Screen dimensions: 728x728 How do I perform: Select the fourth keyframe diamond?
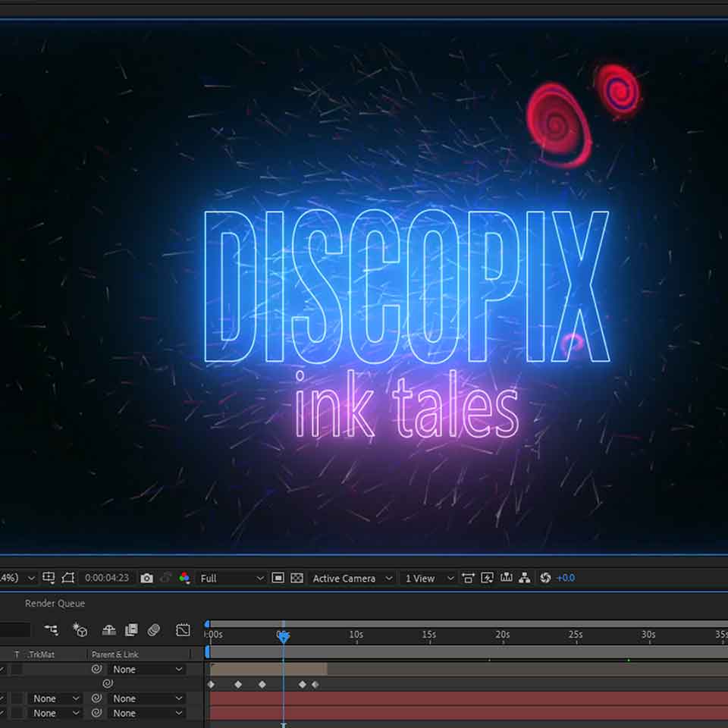[303, 684]
